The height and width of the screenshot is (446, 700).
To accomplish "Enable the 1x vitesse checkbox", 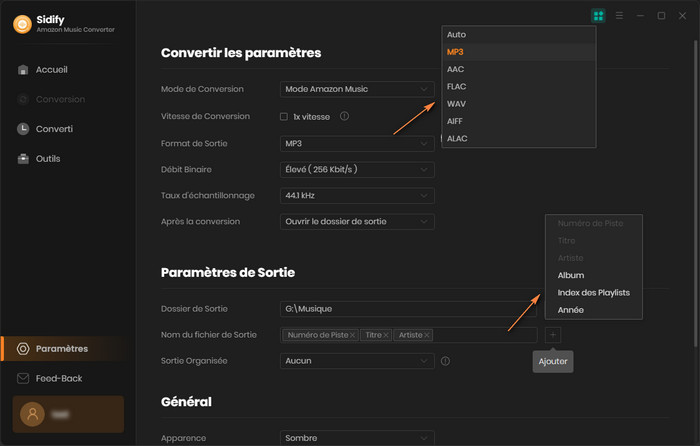I will (x=285, y=116).
